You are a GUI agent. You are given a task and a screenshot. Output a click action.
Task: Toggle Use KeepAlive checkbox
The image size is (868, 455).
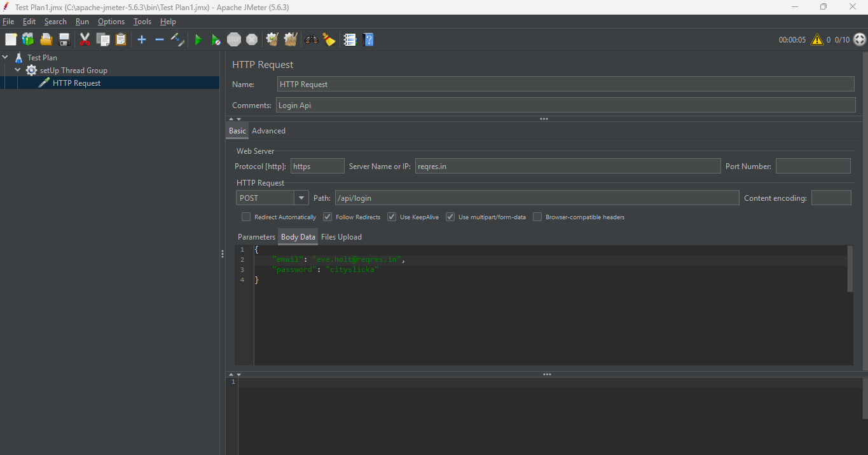point(392,217)
